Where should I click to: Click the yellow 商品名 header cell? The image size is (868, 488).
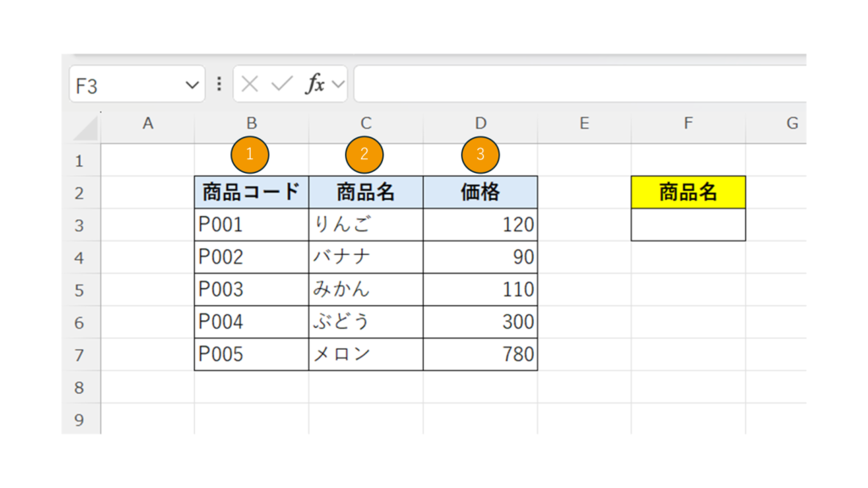687,193
